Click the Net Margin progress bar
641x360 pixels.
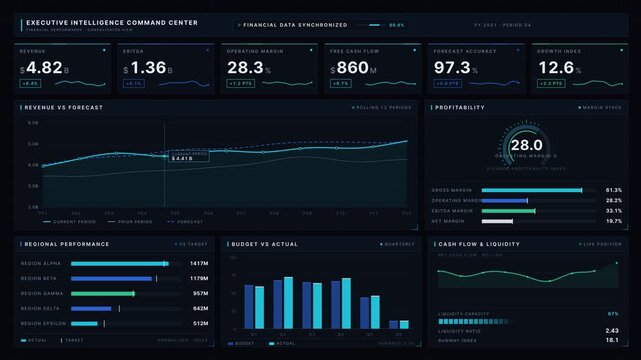pyautogui.click(x=539, y=221)
